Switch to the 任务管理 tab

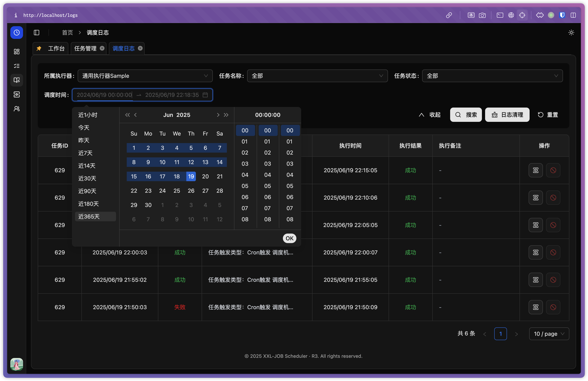(85, 48)
